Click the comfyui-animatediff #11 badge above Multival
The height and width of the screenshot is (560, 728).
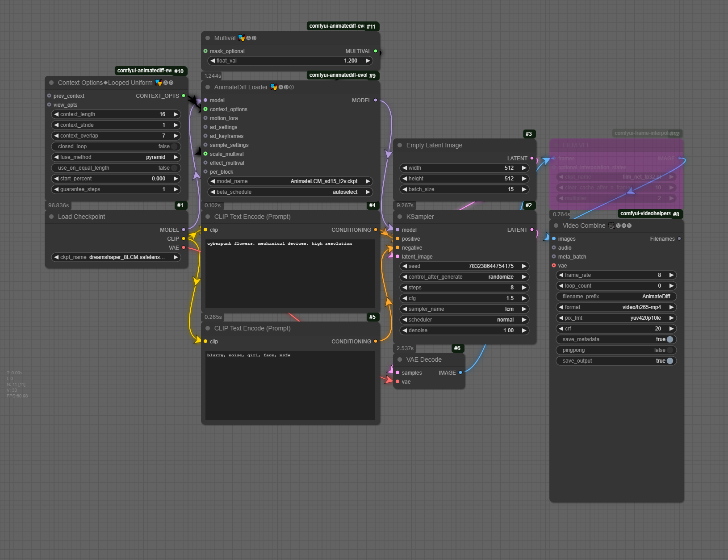pyautogui.click(x=343, y=26)
